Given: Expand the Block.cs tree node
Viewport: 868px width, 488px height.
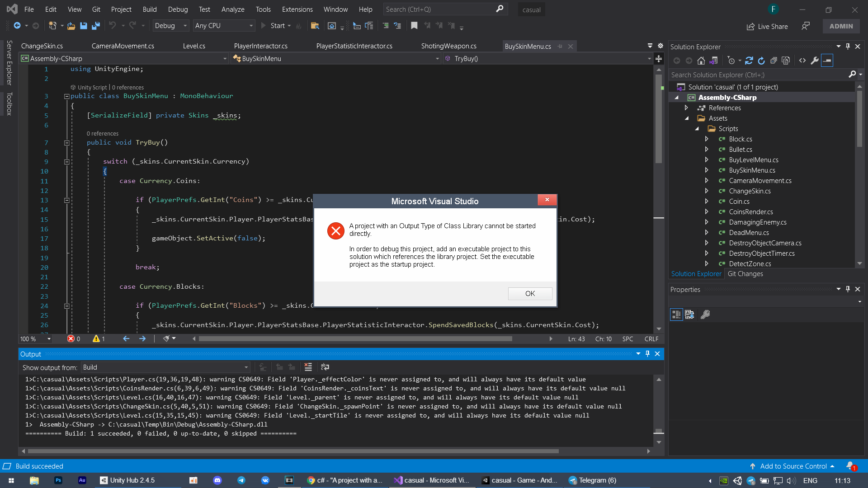Looking at the screenshot, I should (x=707, y=139).
